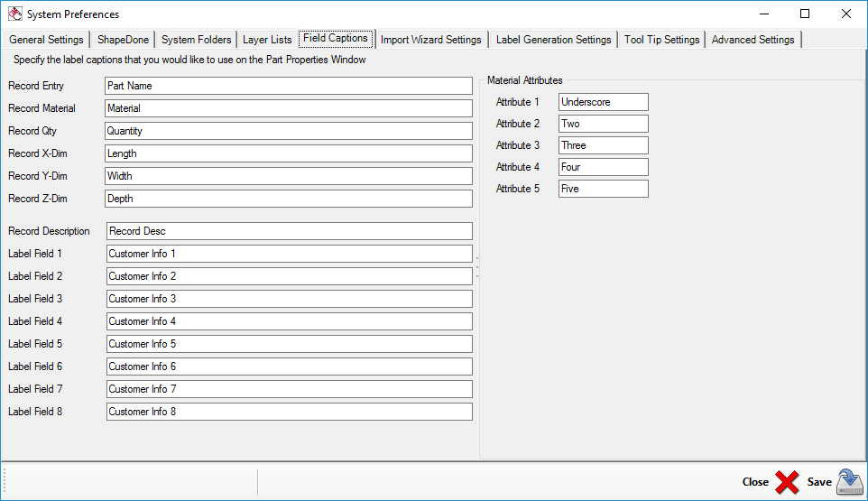The image size is (868, 501).
Task: Close the window via title bar X
Action: (x=845, y=14)
